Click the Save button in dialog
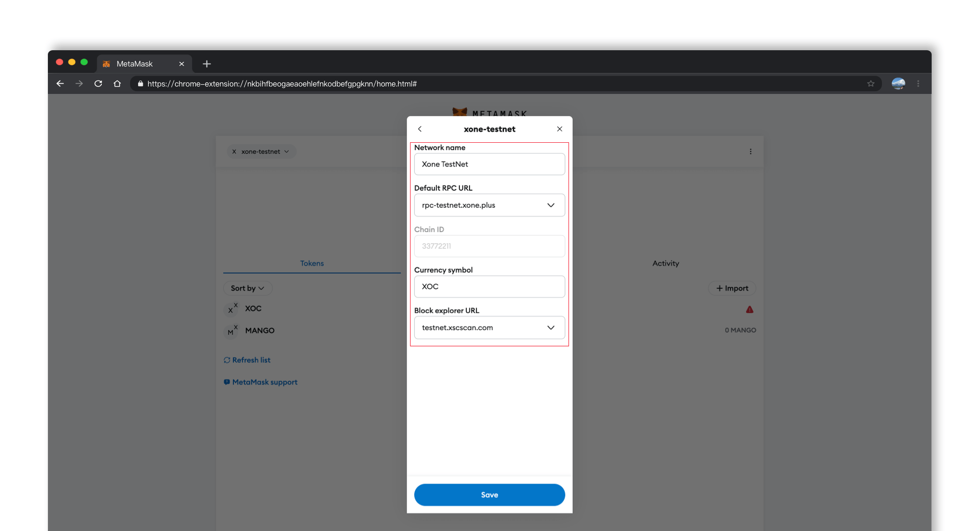The image size is (980, 531). tap(489, 494)
